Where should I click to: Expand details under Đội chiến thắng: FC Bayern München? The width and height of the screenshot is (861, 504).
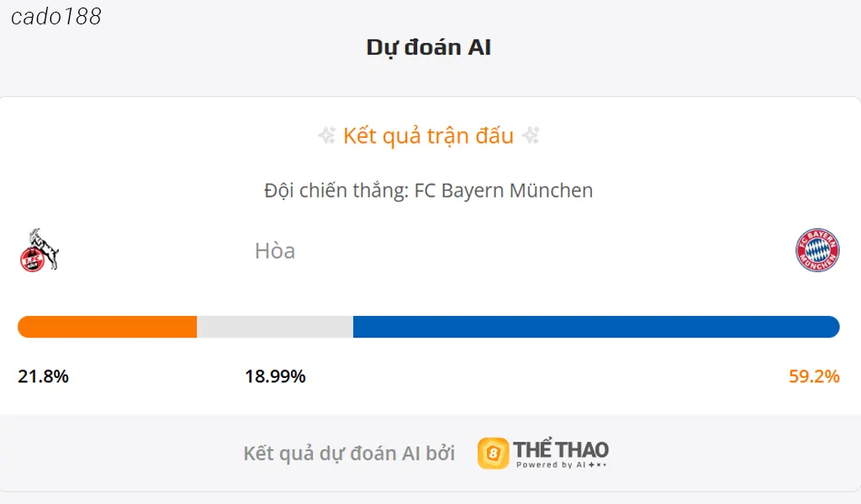[429, 190]
